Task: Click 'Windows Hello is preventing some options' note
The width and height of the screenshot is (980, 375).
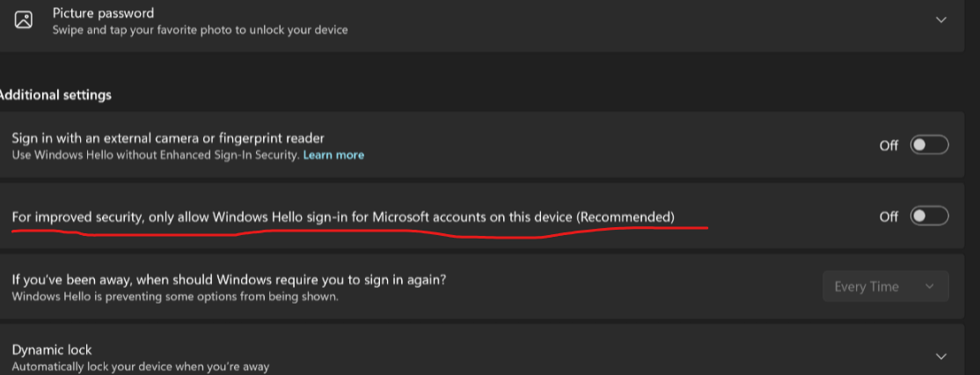Action: (175, 297)
